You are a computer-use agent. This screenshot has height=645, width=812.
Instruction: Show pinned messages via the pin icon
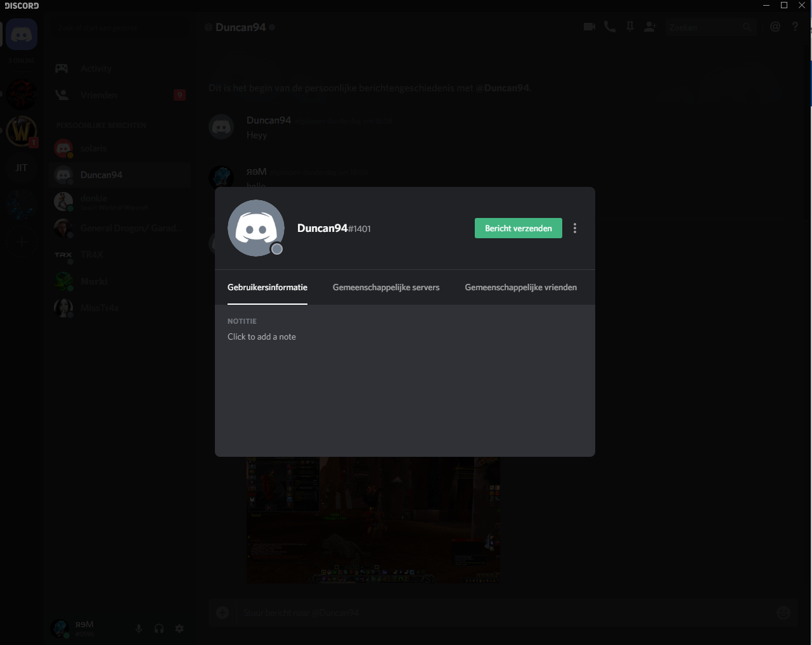[630, 27]
